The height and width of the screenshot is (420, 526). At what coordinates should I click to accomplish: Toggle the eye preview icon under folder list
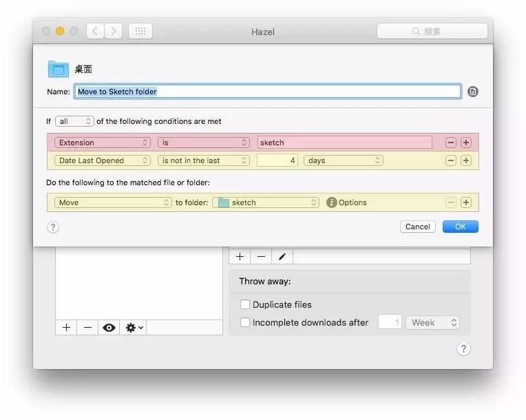click(x=109, y=328)
